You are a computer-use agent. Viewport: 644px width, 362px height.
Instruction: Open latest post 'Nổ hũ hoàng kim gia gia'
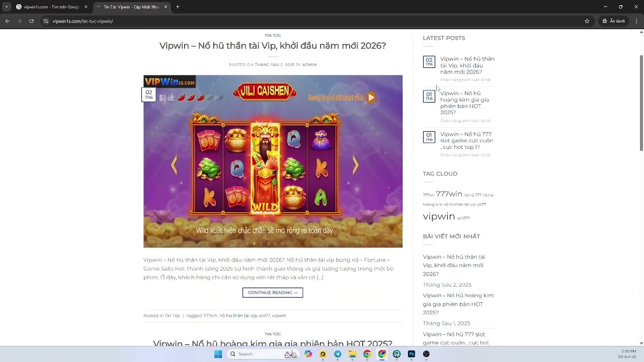[x=465, y=103]
